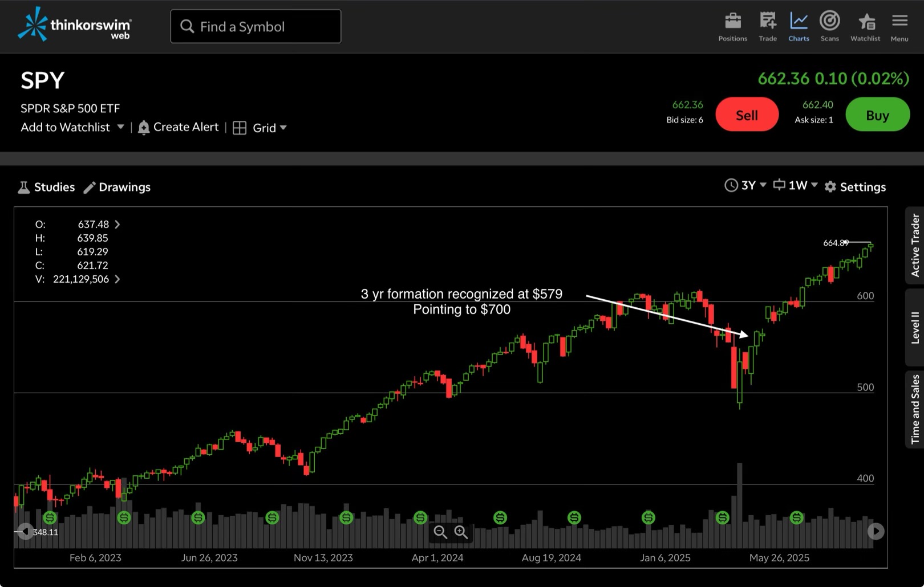Zoom in the chart with magnifier plus
This screenshot has width=924, height=587.
461,532
